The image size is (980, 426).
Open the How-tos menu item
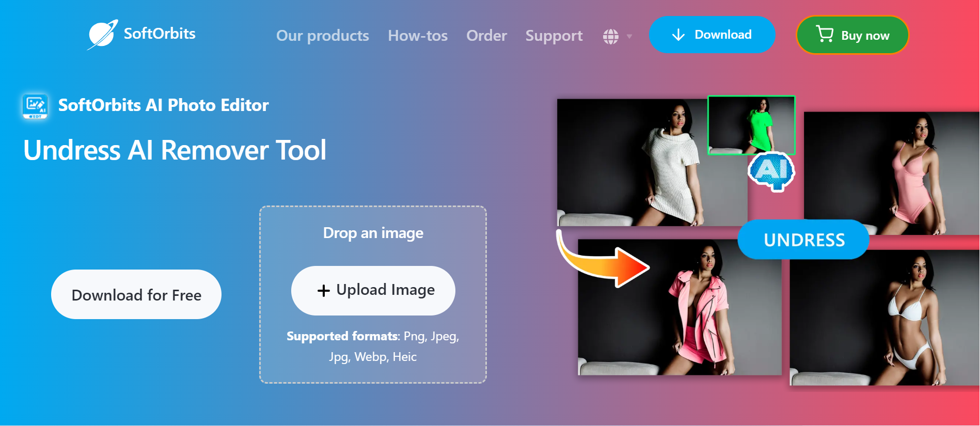click(x=418, y=36)
